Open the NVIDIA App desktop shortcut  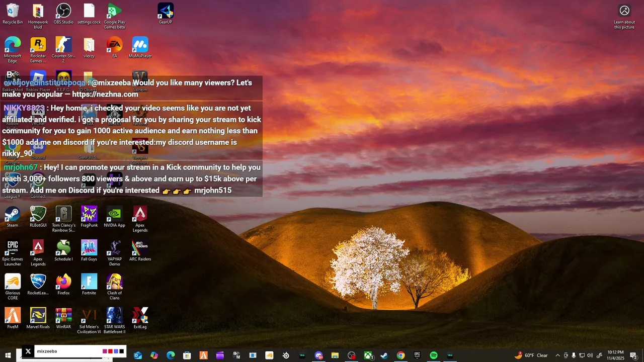(114, 216)
